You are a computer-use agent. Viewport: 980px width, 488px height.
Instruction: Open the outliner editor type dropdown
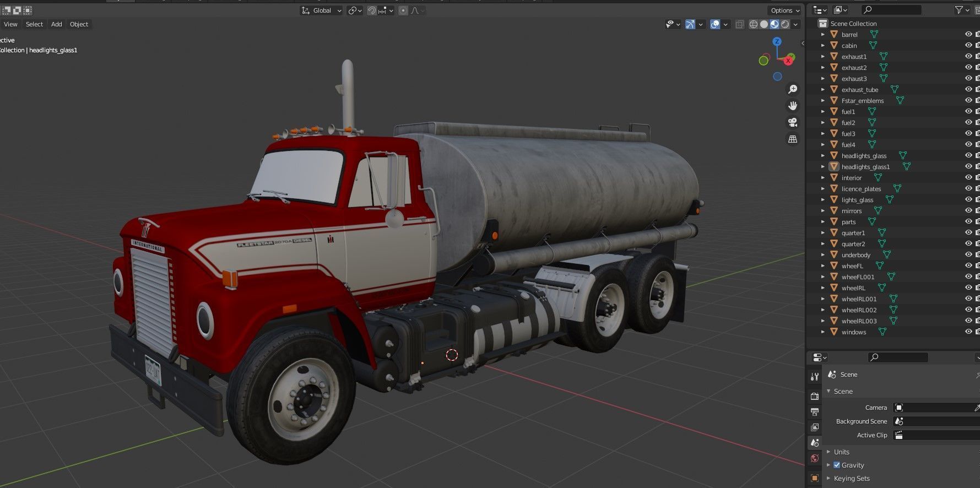[820, 10]
